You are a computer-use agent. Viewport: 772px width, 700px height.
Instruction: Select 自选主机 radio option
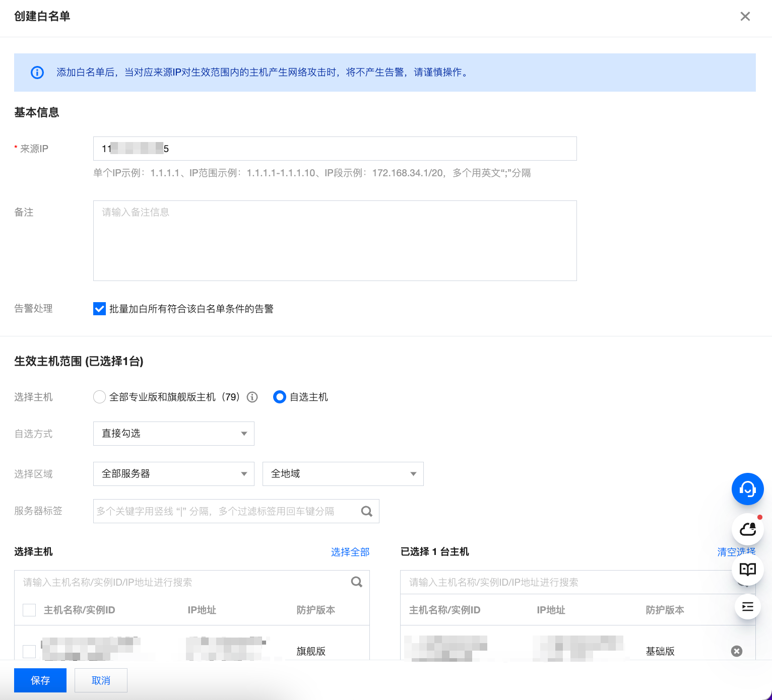click(x=280, y=397)
